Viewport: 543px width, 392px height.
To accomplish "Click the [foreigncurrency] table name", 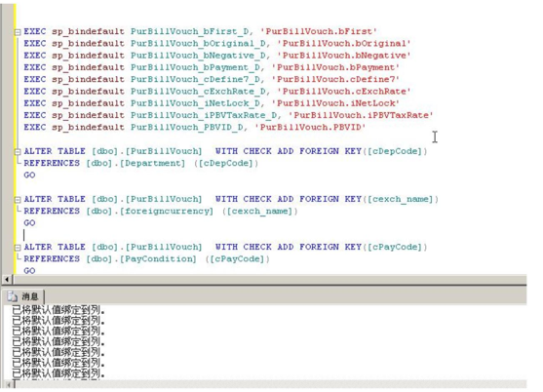I will (167, 211).
